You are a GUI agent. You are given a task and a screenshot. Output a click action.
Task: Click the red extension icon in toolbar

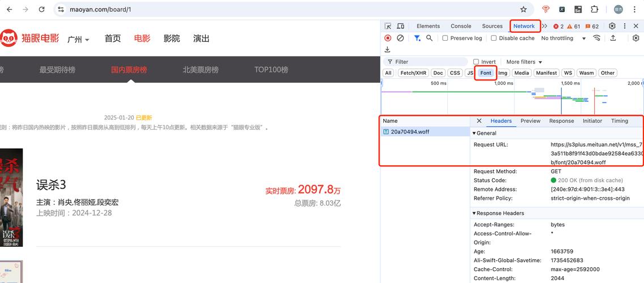pyautogui.click(x=546, y=9)
